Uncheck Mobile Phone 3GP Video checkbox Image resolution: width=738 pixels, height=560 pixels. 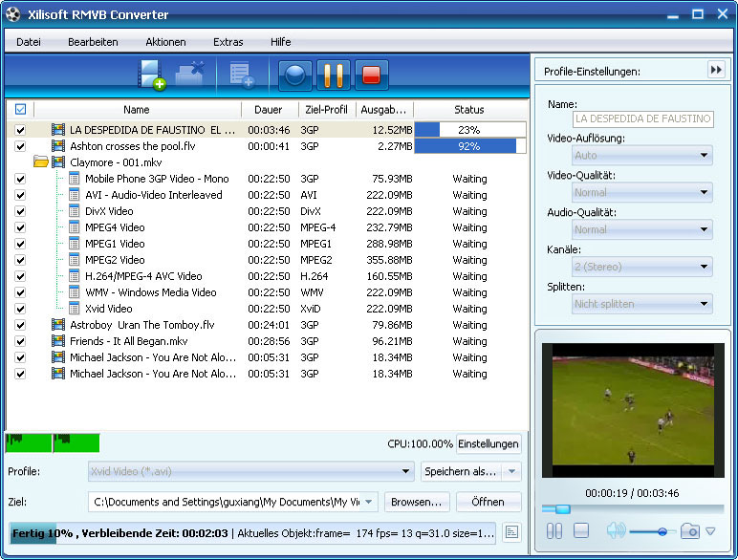20,179
